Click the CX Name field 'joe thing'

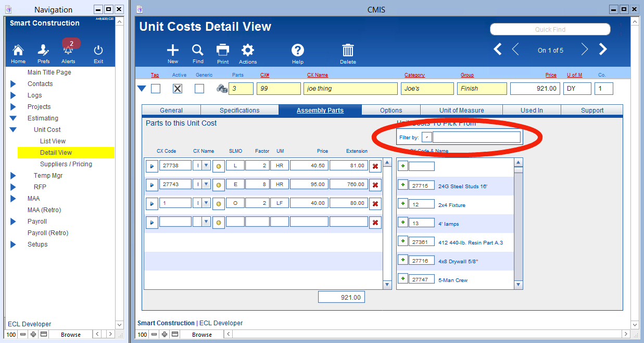[x=350, y=89]
